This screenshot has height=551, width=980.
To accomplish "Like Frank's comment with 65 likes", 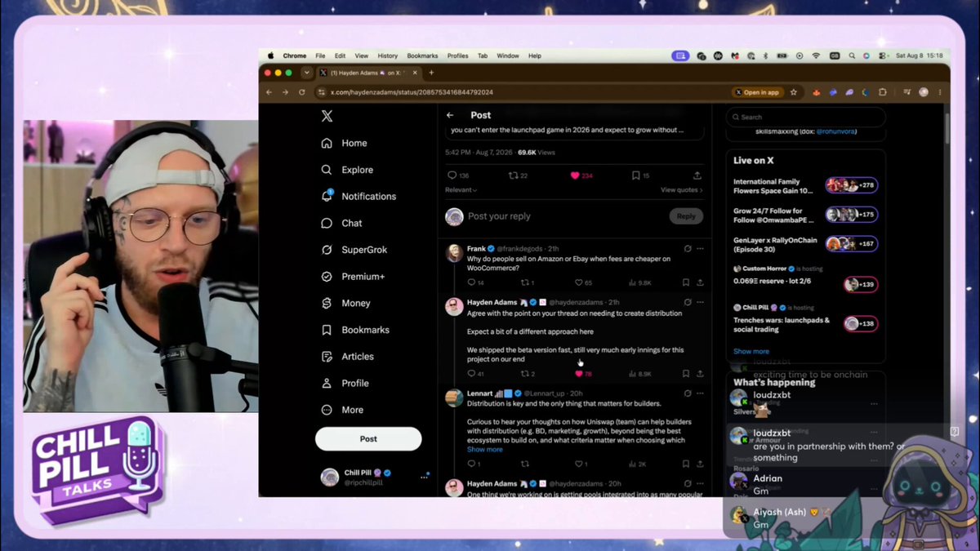I will click(583, 282).
